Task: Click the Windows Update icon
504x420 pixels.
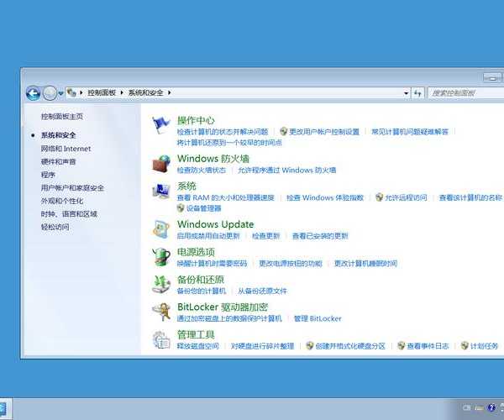Action: (x=161, y=228)
